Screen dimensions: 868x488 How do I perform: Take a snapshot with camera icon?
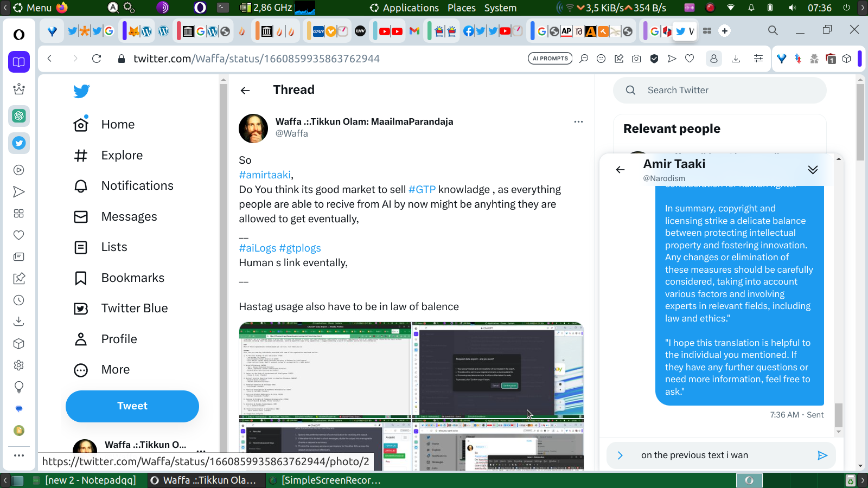tap(636, 59)
